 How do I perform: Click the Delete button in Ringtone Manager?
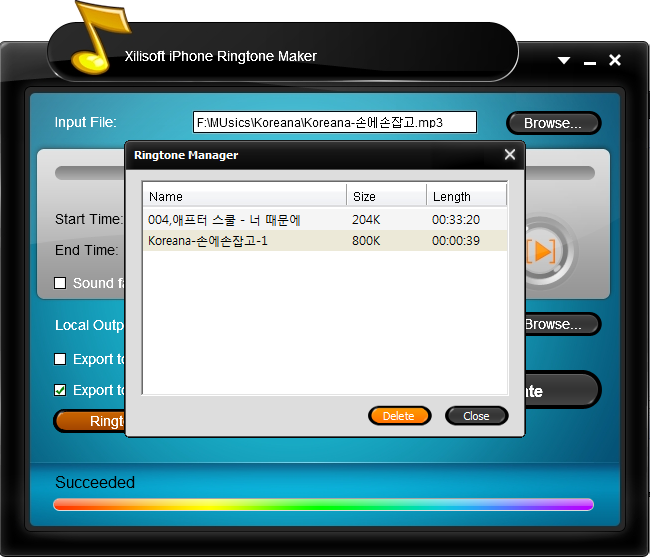click(x=399, y=416)
